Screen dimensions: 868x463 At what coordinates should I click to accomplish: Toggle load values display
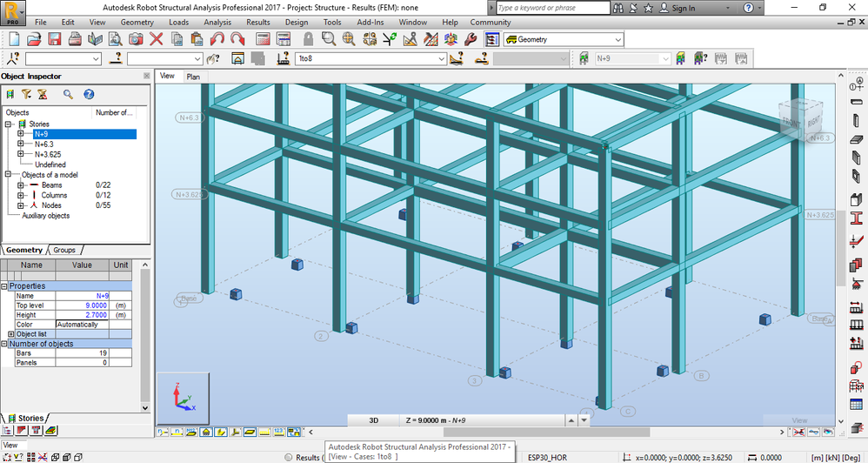coord(278,432)
